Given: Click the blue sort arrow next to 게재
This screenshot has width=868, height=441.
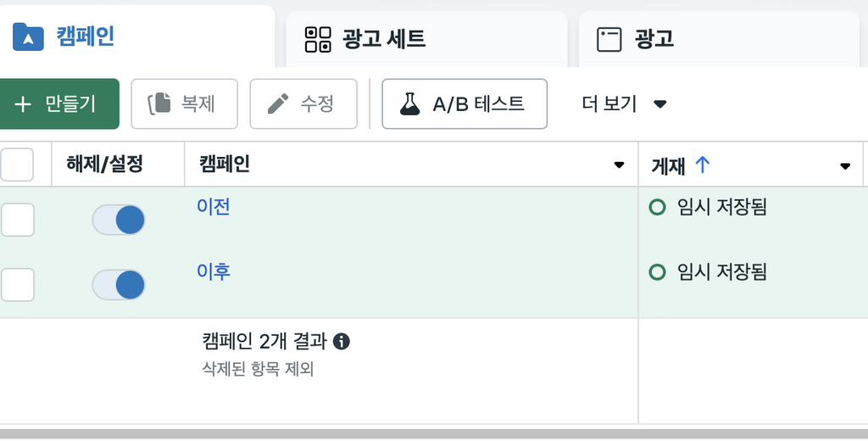Looking at the screenshot, I should point(703,164).
